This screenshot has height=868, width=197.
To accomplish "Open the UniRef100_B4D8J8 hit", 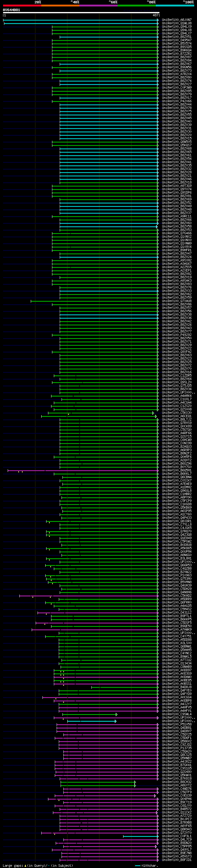I will 176,687.
